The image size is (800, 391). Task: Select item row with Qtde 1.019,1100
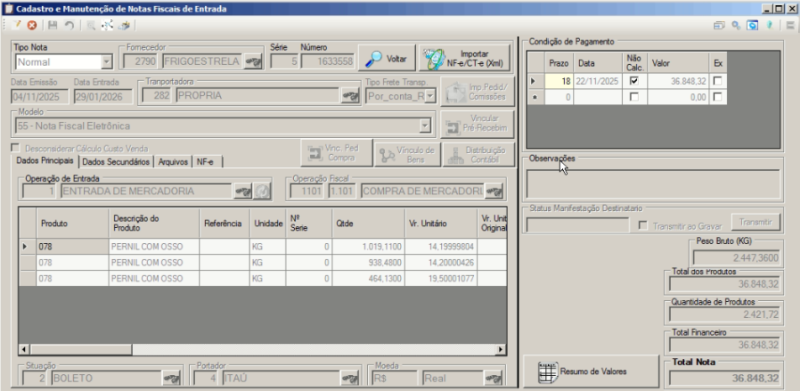click(x=262, y=247)
